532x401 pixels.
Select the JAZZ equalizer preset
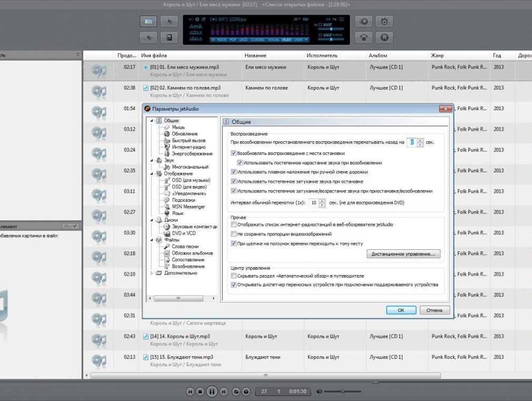click(x=243, y=40)
